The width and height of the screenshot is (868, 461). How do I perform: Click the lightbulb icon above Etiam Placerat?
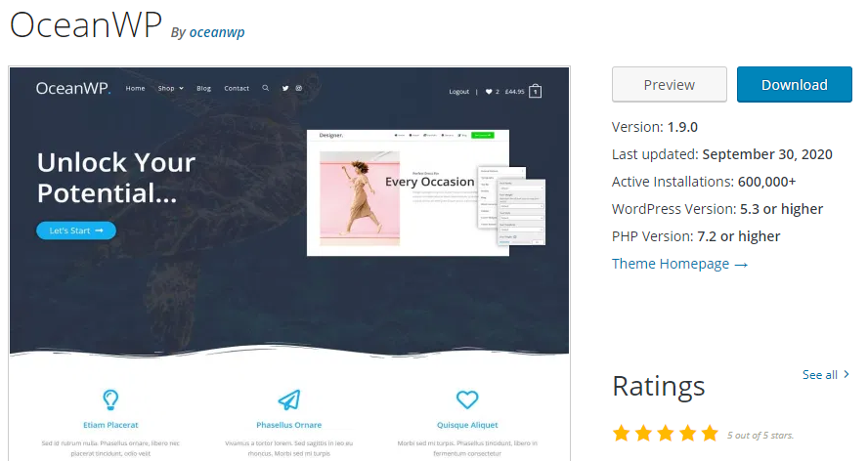coord(110,399)
